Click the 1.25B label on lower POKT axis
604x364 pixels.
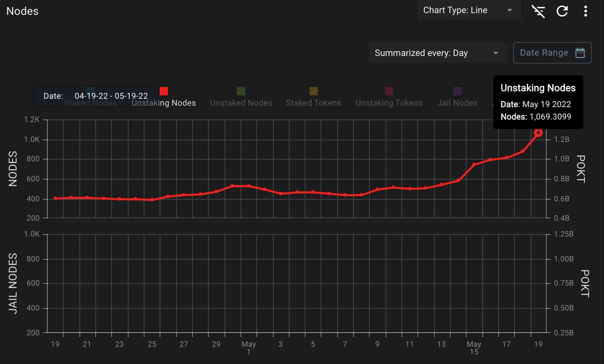(x=564, y=234)
